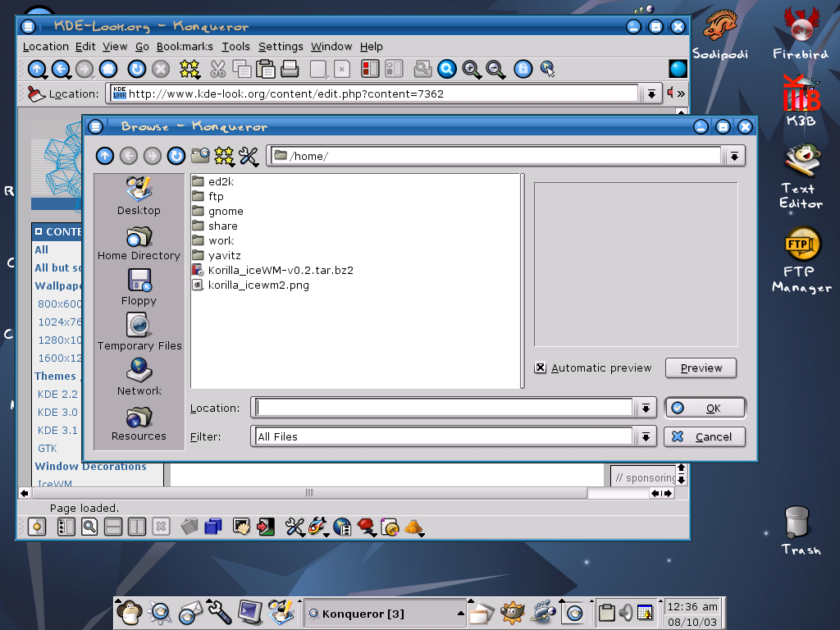This screenshot has height=630, width=840.
Task: Select Temporary Files in Browse sidebar
Action: pyautogui.click(x=139, y=332)
